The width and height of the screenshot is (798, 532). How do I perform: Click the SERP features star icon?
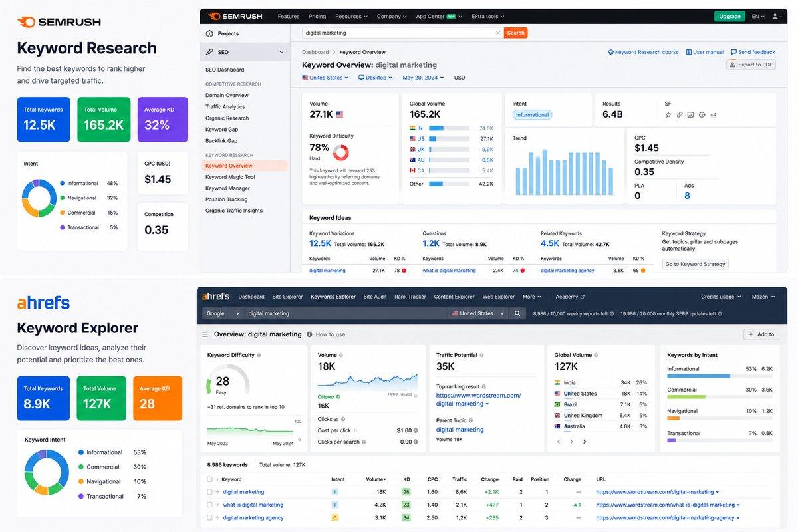[x=668, y=115]
